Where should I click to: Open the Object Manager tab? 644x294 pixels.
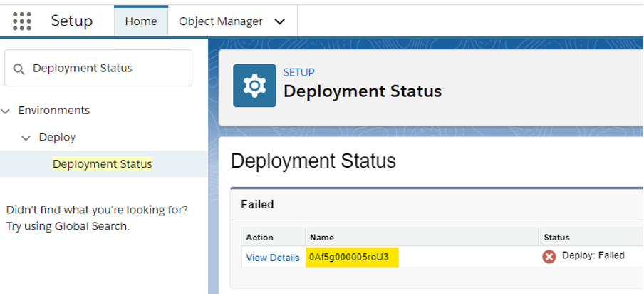pos(221,21)
